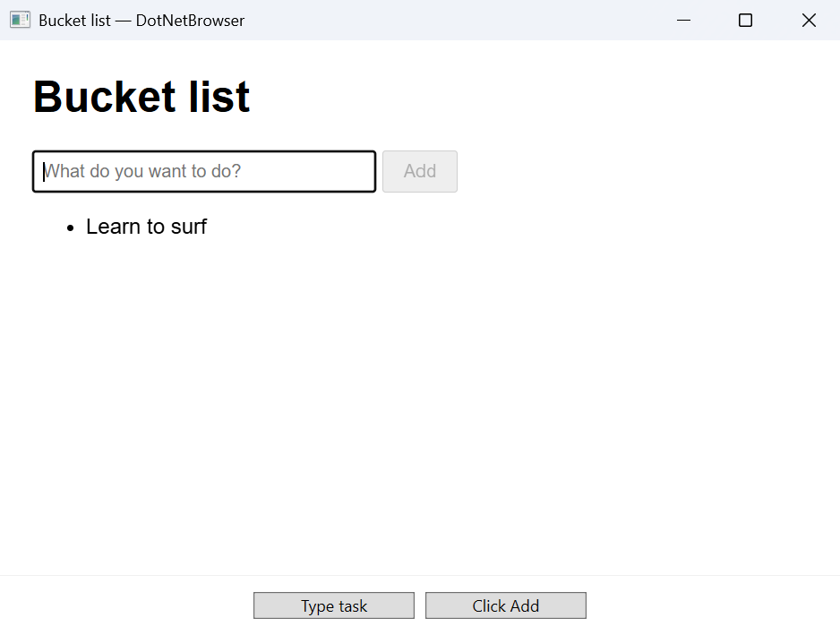This screenshot has width=840, height=635.
Task: Click the 'Click Add' button
Action: pos(506,605)
